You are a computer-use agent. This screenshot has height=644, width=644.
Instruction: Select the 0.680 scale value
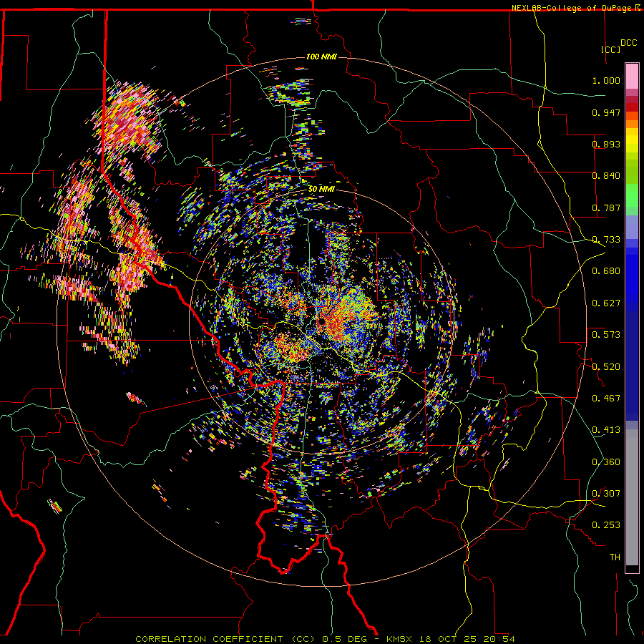pyautogui.click(x=606, y=271)
